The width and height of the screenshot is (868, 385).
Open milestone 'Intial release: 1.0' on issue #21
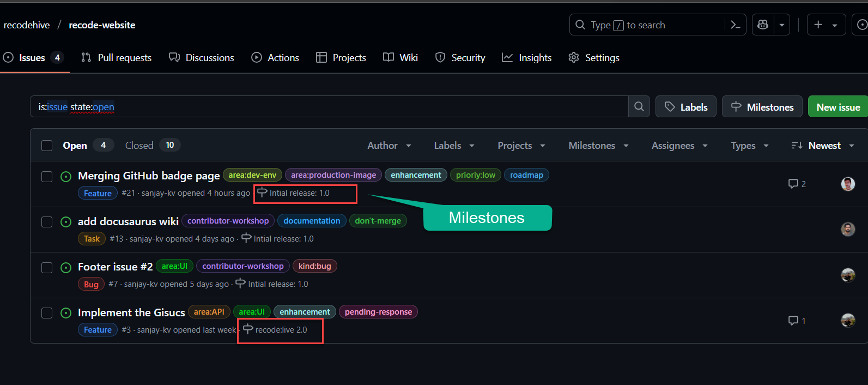(x=294, y=193)
